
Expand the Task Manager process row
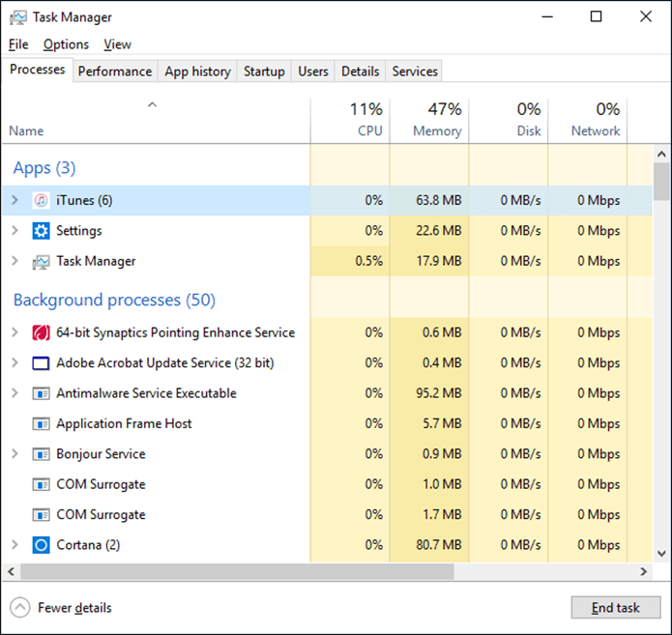pyautogui.click(x=15, y=261)
